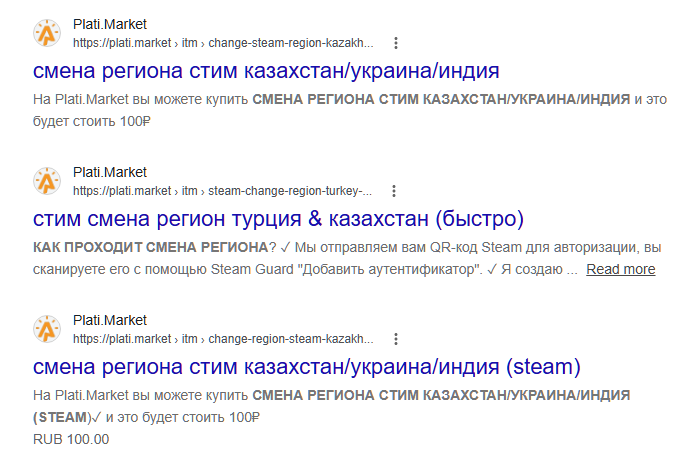This screenshot has width=693, height=466.
Task: Open the three-dot menu beside change-steam-region-kazakh URL
Action: tap(396, 43)
